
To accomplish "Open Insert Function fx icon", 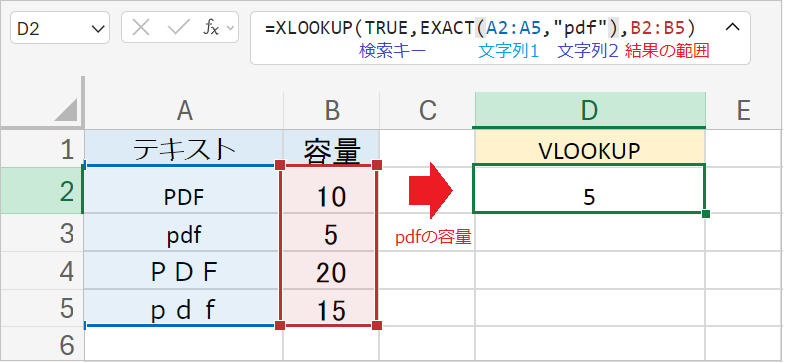I will [x=211, y=28].
